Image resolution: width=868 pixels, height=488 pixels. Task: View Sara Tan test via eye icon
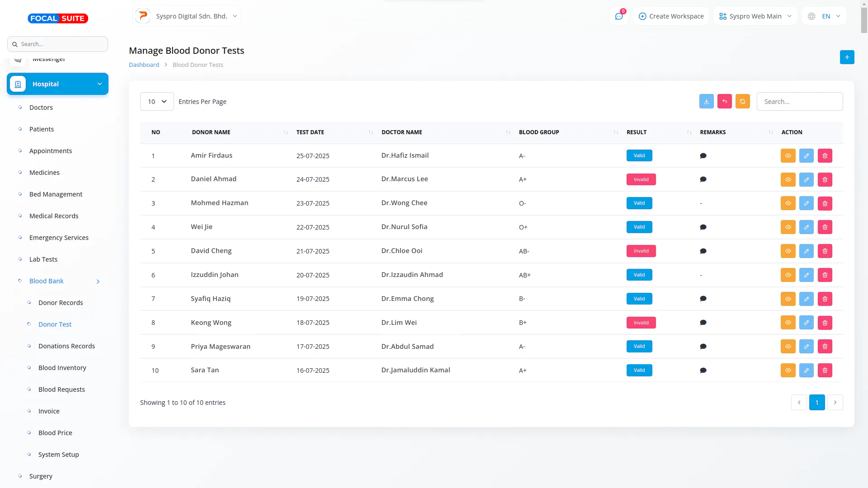pos(788,371)
